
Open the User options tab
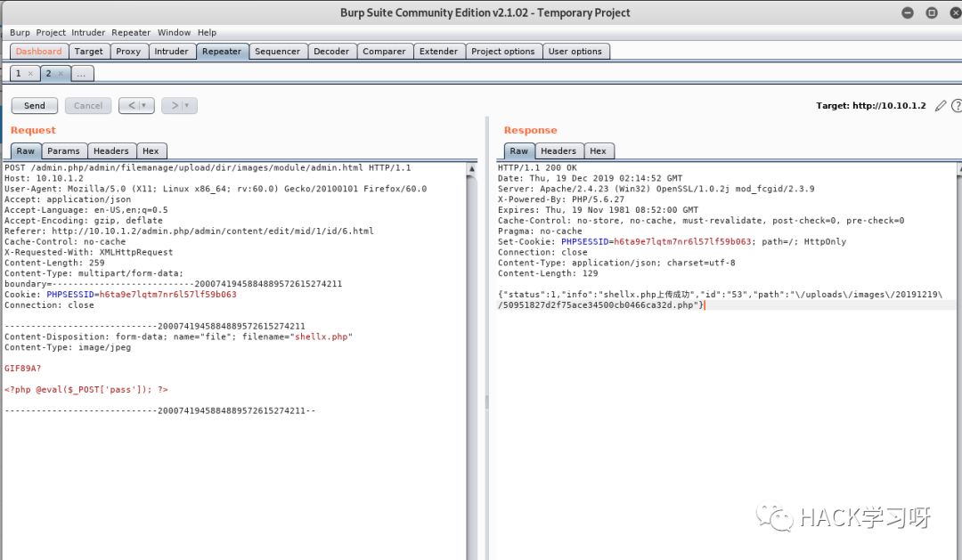click(x=575, y=52)
